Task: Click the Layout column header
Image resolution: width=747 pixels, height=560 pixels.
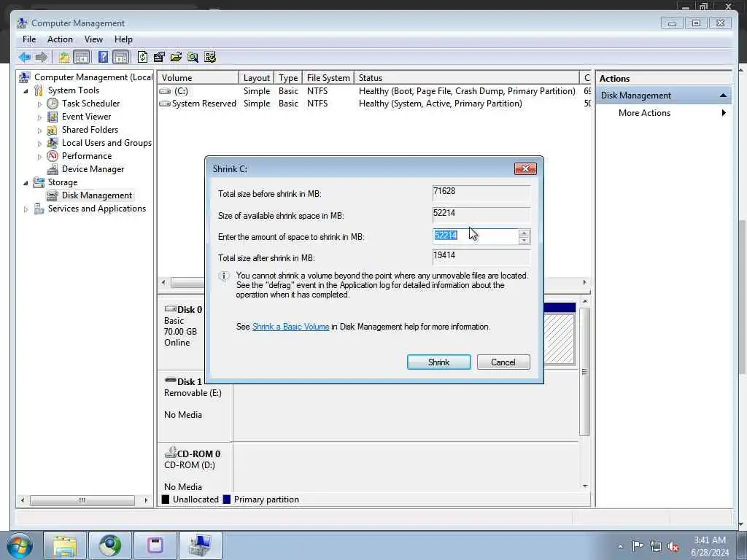Action: tap(256, 77)
